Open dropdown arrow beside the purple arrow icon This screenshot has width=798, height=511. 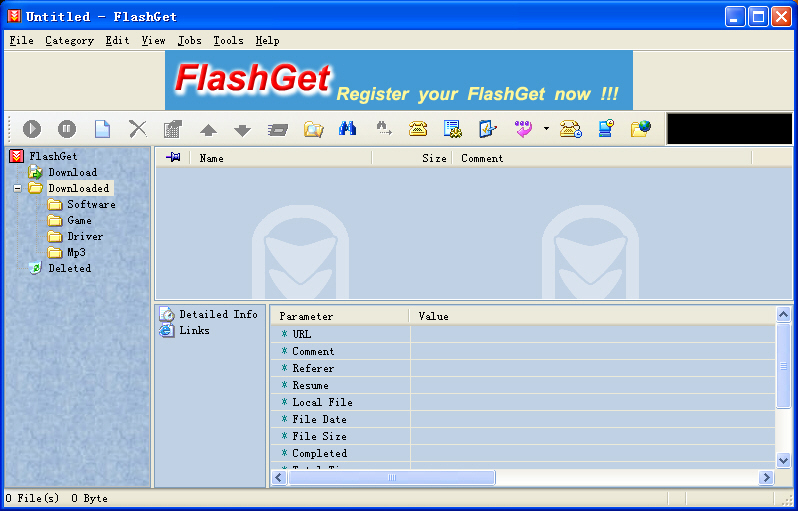point(546,128)
